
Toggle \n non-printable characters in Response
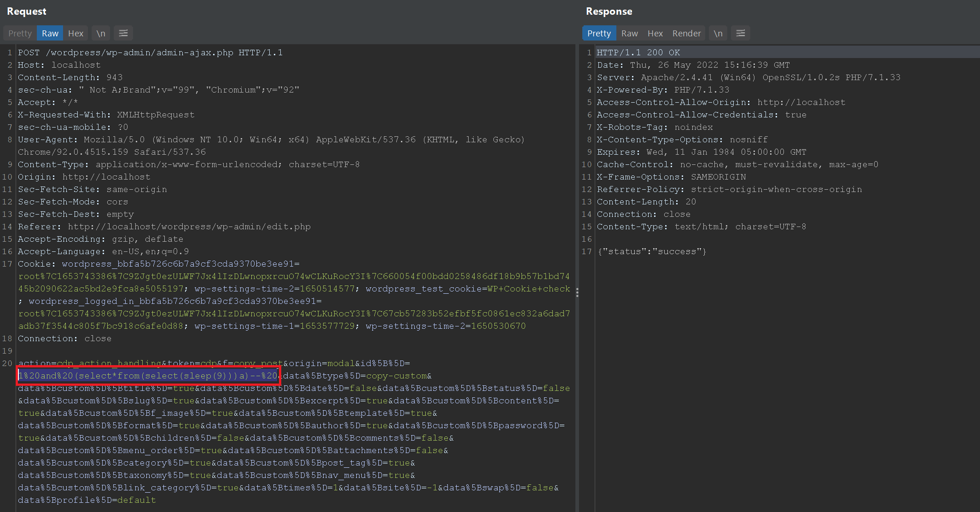[718, 33]
